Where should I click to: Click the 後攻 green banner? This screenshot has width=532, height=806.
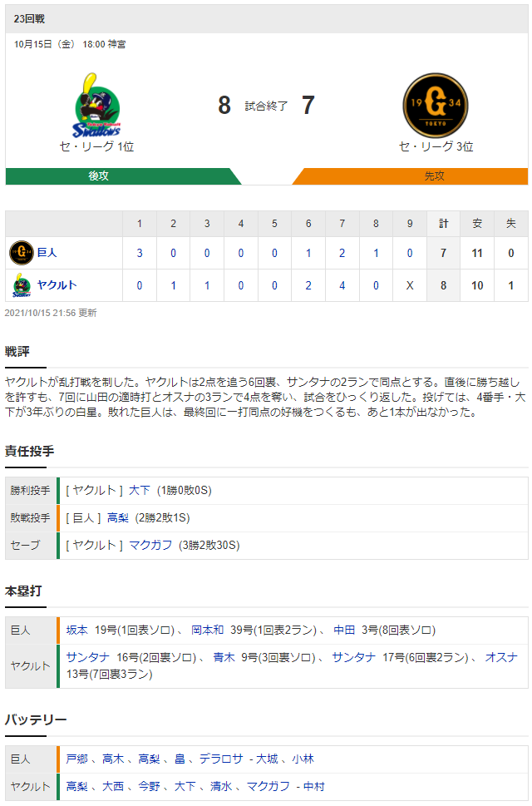(x=123, y=176)
